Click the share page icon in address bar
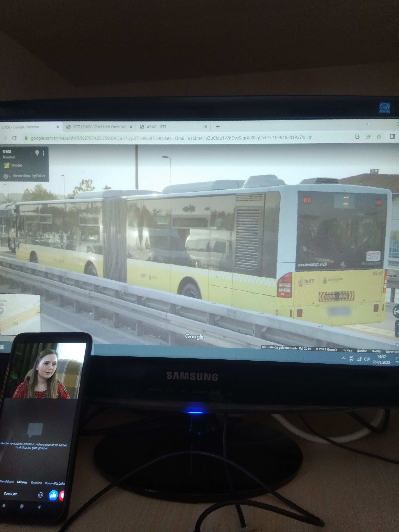Image resolution: width=399 pixels, height=532 pixels. 368,137
